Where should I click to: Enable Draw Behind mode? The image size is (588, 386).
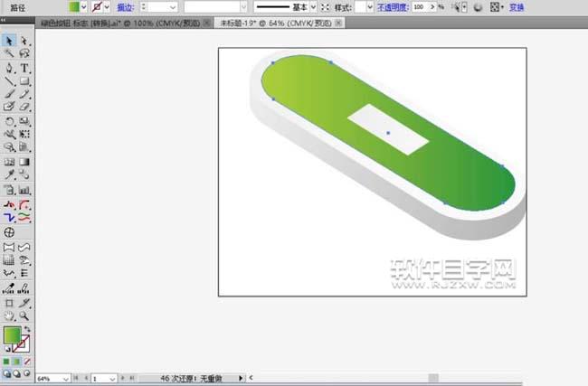pyautogui.click(x=17, y=373)
